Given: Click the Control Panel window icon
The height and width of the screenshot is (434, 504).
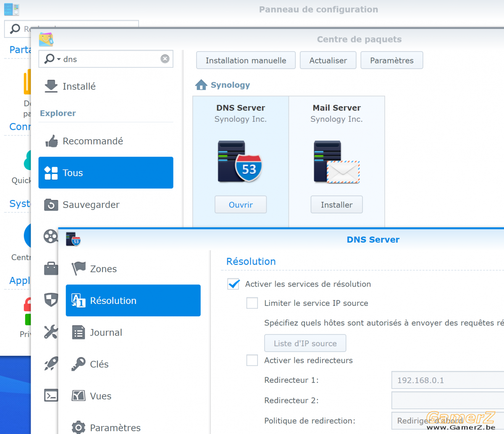Looking at the screenshot, I should 11,9.
